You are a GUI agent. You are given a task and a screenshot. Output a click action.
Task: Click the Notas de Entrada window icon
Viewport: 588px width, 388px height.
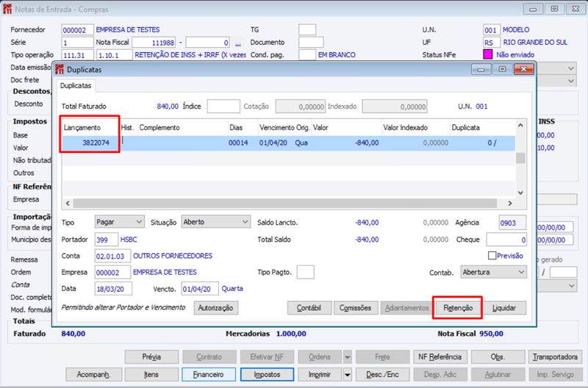[x=7, y=9]
